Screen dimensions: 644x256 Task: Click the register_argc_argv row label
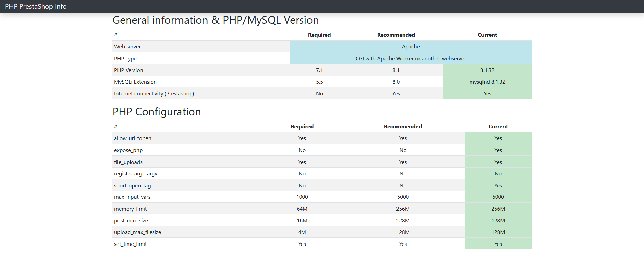click(x=136, y=174)
